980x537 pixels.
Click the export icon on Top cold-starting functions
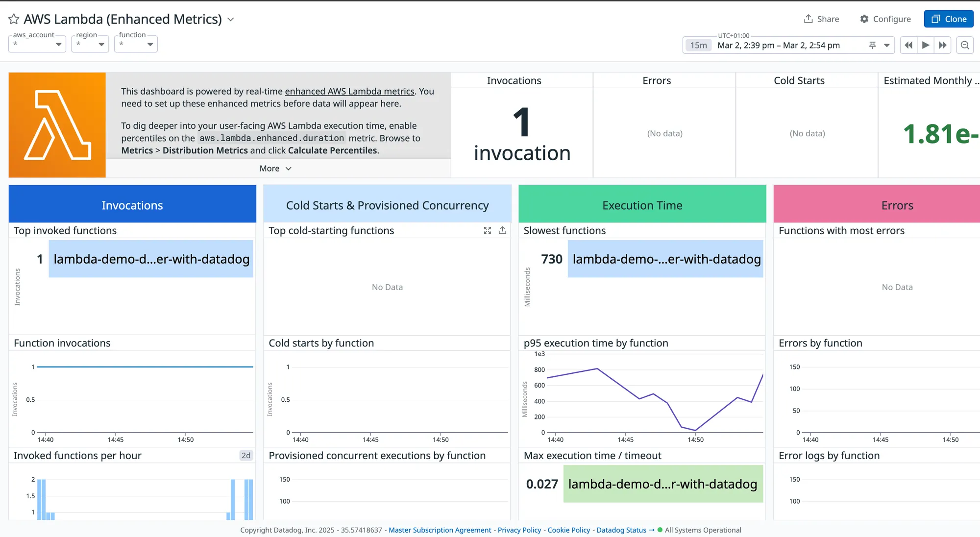(502, 230)
